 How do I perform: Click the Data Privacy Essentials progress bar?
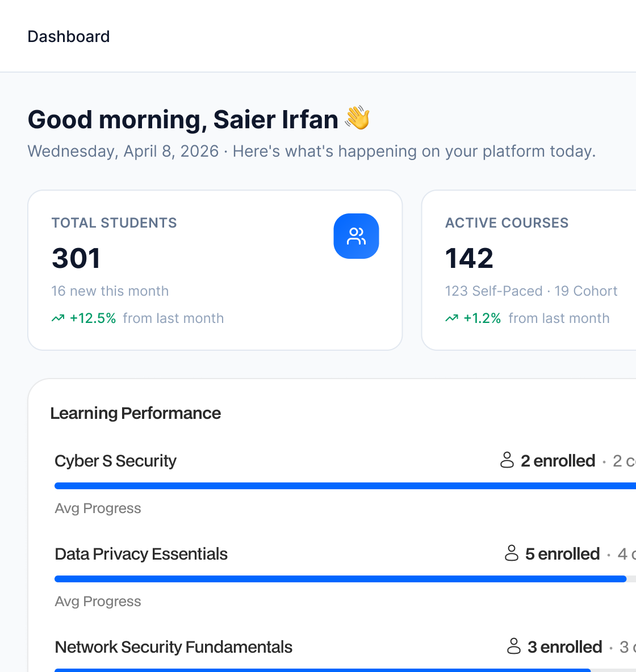341,579
